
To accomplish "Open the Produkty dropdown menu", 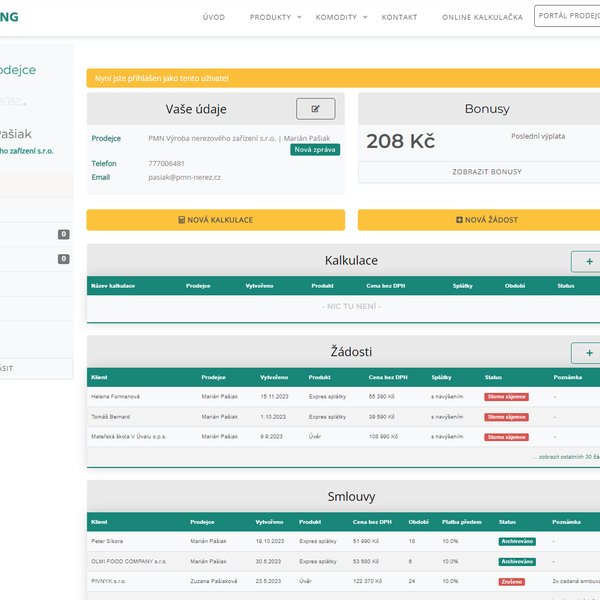I will point(274,17).
